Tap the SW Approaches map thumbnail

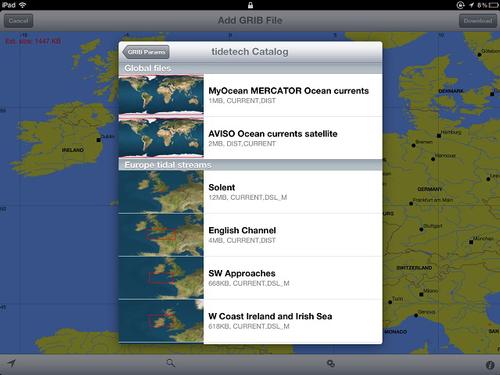161,278
